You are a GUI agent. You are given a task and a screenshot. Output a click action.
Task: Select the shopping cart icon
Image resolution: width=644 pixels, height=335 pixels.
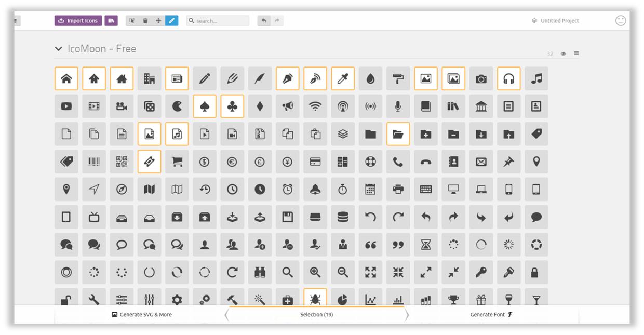(177, 162)
